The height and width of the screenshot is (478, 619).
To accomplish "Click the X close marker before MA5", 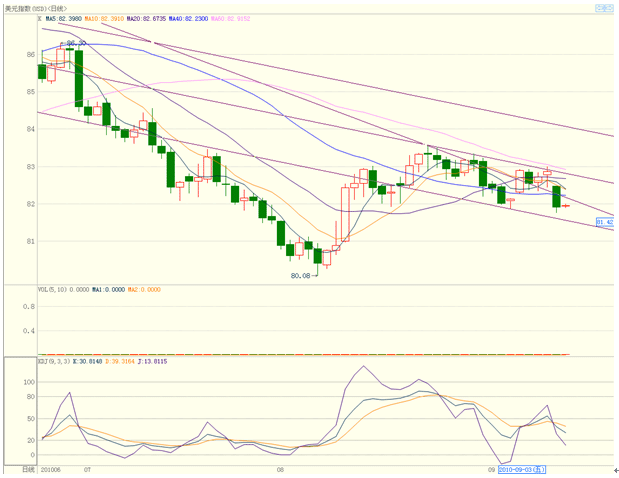I will point(40,19).
